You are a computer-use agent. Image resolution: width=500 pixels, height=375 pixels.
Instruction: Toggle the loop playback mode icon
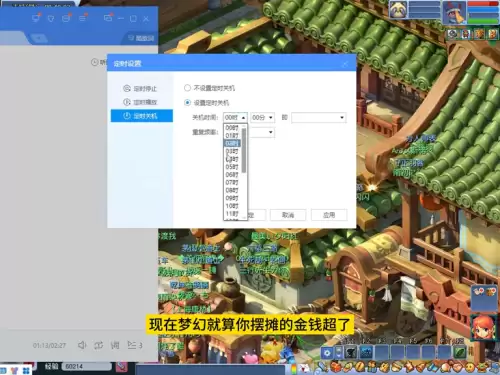pyautogui.click(x=98, y=345)
